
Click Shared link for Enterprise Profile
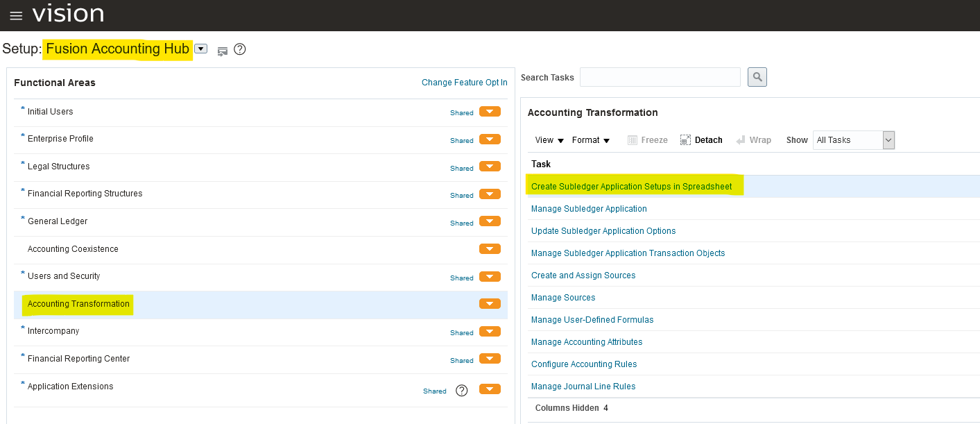pyautogui.click(x=461, y=140)
